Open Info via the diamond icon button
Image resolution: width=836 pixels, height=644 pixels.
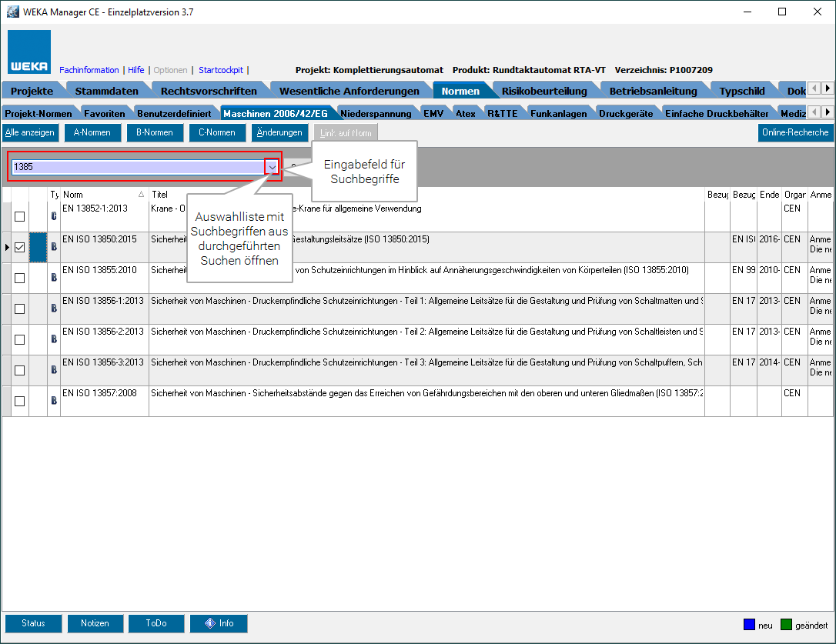[219, 623]
